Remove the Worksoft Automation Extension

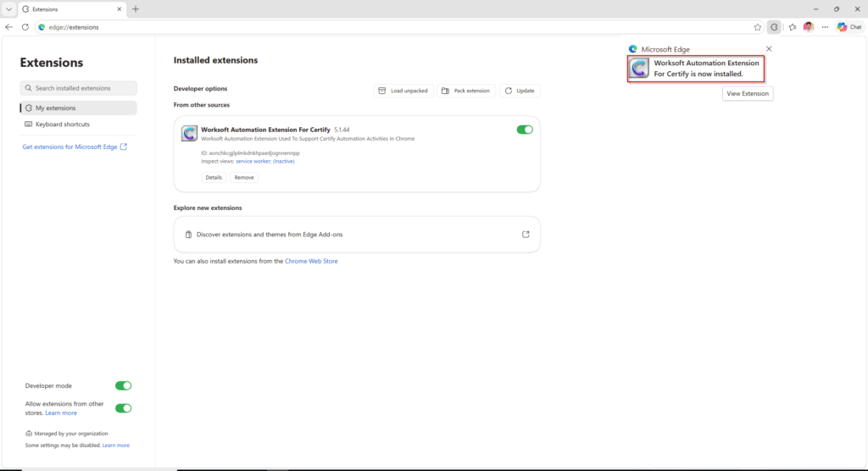point(244,178)
